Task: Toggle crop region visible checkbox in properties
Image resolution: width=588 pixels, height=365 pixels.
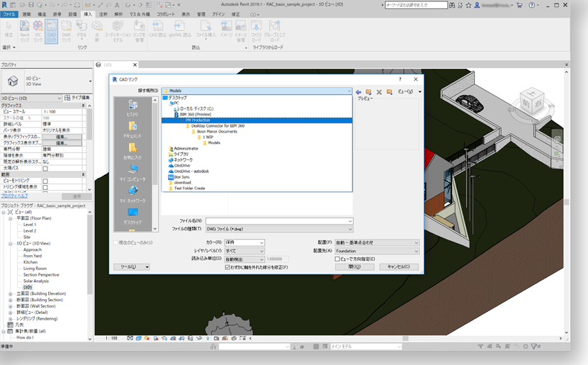Action: (x=45, y=187)
